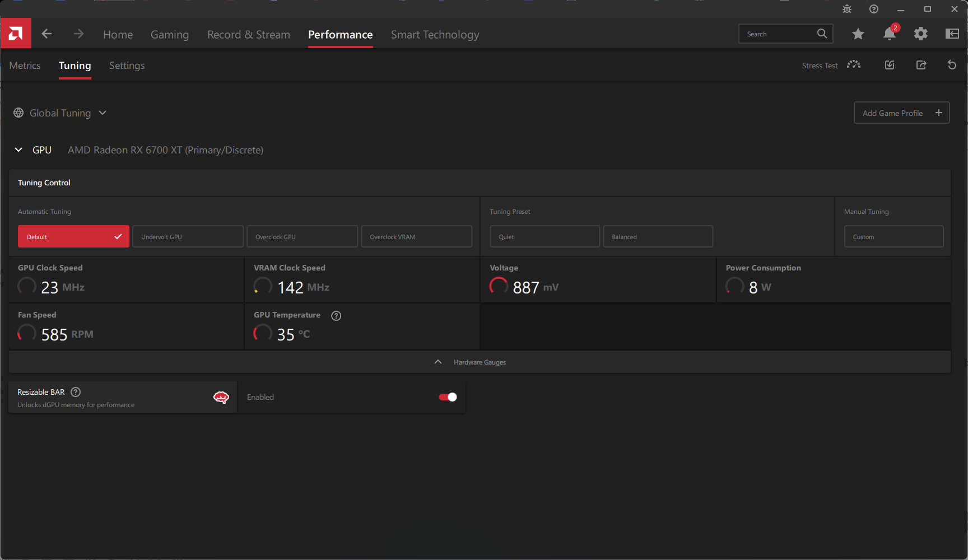Open the Gaming tab
Screen dimensions: 968x560
coord(170,34)
